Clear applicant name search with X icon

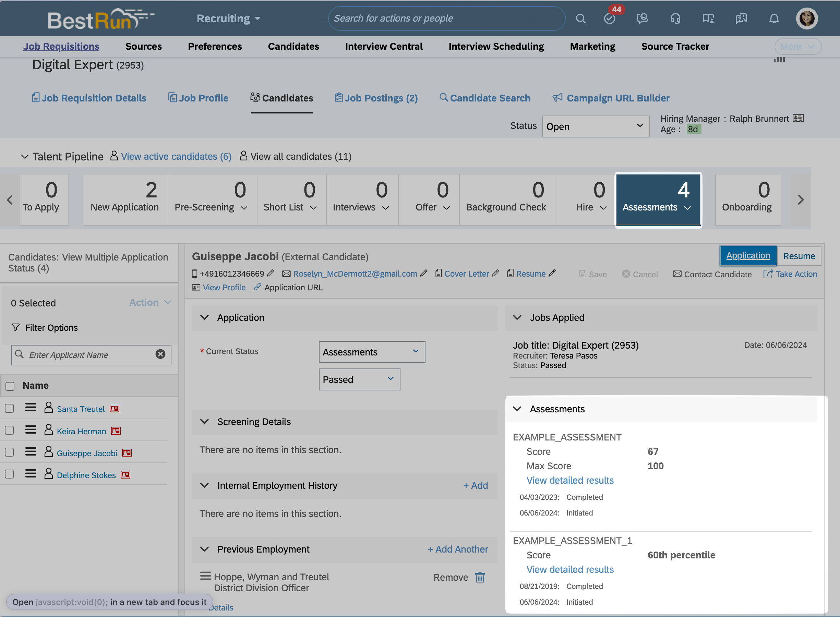[x=160, y=354]
